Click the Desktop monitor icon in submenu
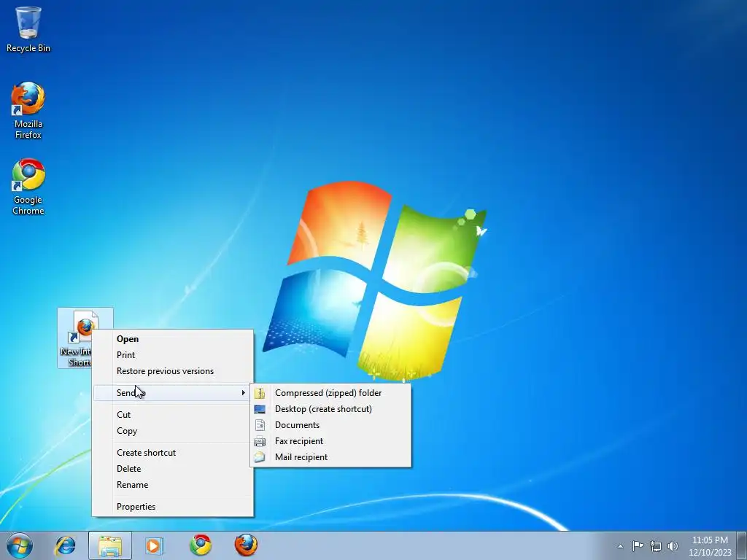 (x=260, y=410)
